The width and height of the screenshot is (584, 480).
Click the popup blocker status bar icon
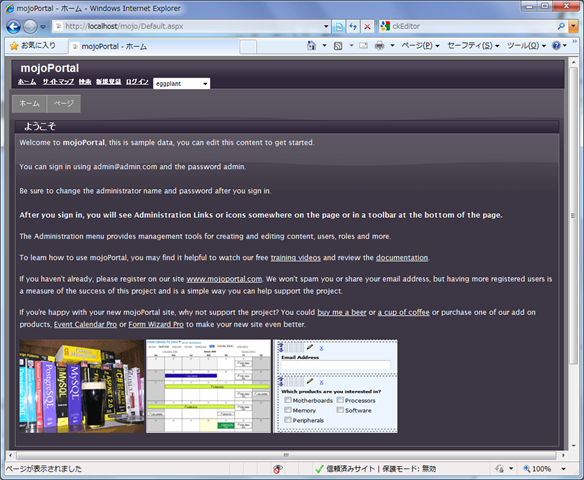click(277, 469)
